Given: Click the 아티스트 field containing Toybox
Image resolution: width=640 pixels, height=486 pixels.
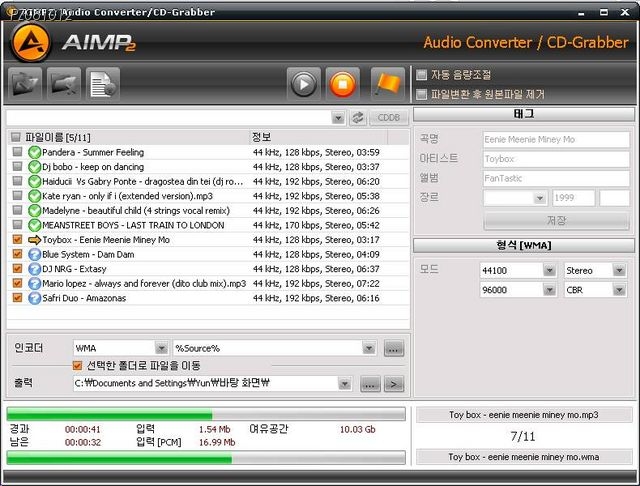Looking at the screenshot, I should click(556, 159).
